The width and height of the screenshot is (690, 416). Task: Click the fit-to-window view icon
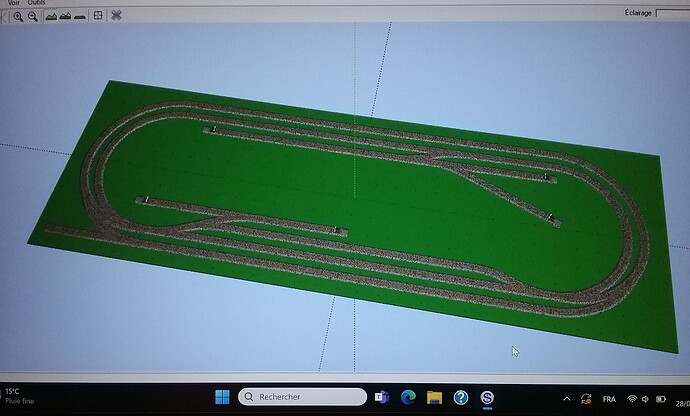click(98, 16)
